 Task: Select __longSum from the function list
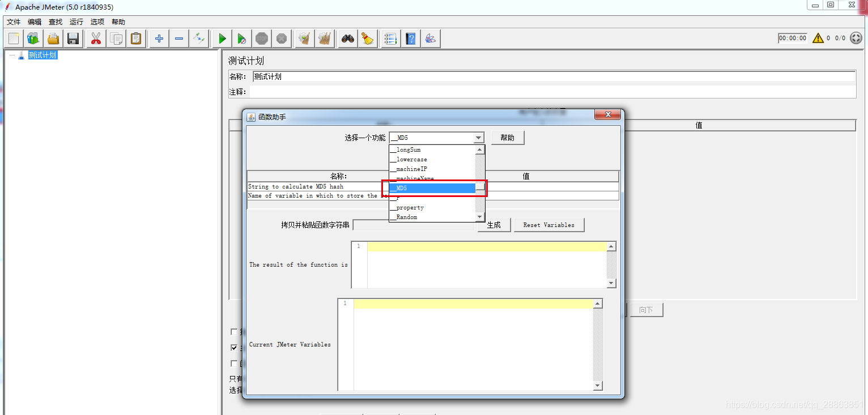(432, 150)
